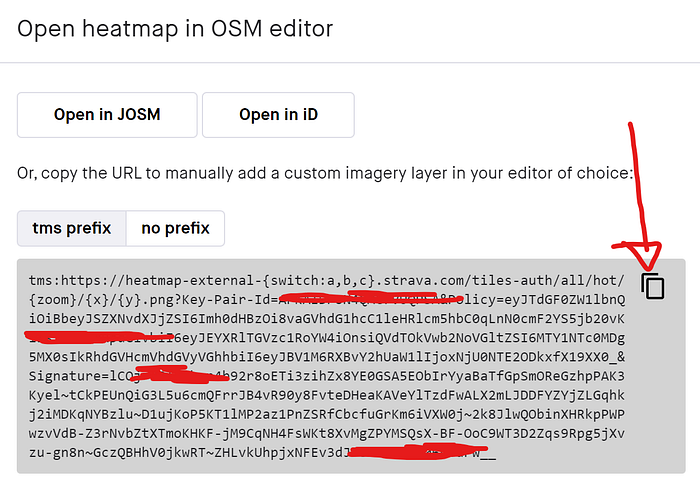Viewport: 700px width, 491px height.
Task: Click the 'Signature=' text in the URL
Action: [x=69, y=376]
